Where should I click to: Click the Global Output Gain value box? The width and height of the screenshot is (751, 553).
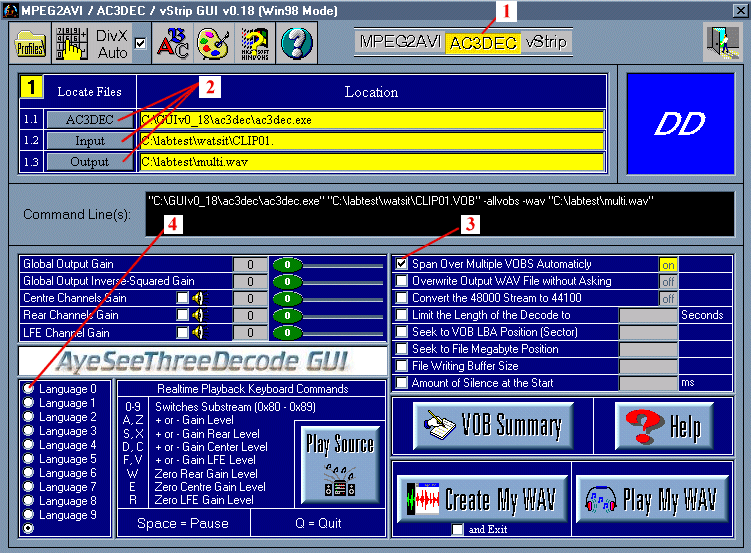(250, 264)
